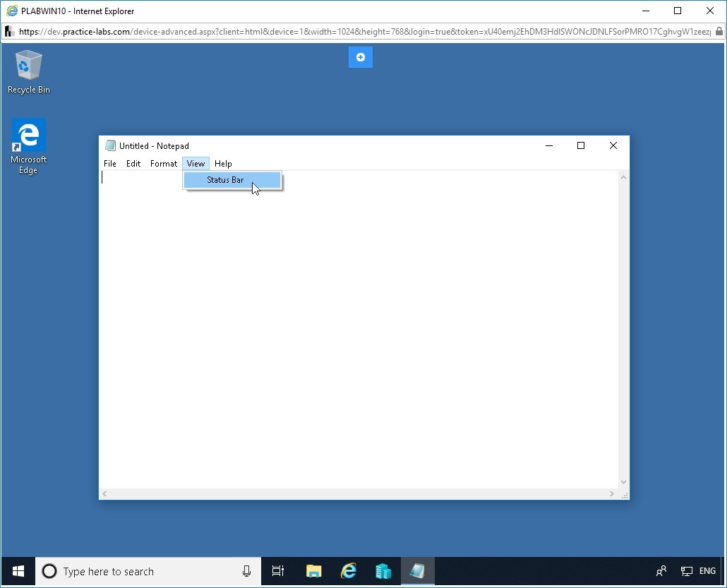Click the lock icon in address bar
Screen dimensions: 727x588
pyautogui.click(x=719, y=32)
